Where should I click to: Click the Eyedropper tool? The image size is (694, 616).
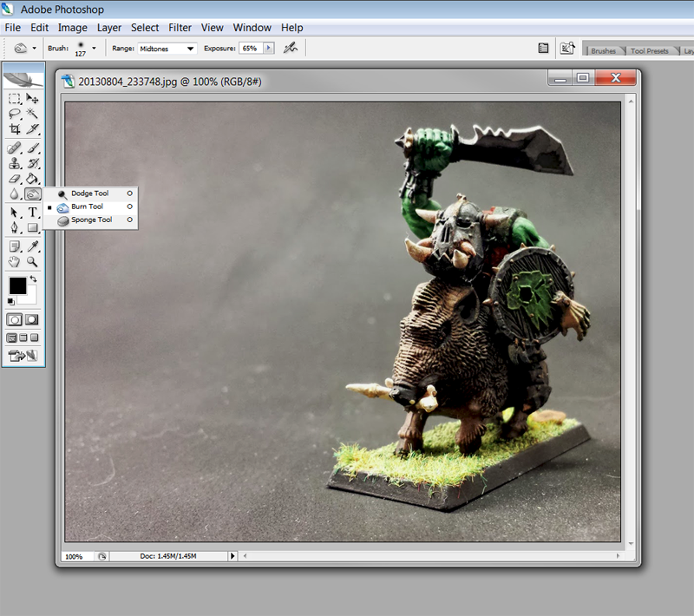click(x=32, y=246)
